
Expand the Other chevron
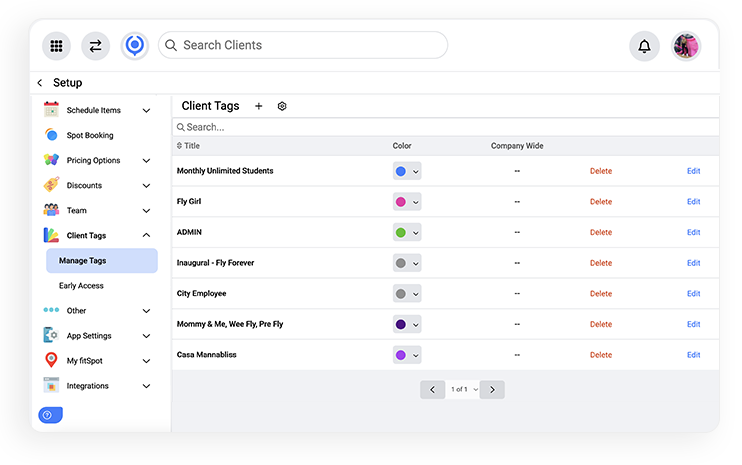[147, 311]
